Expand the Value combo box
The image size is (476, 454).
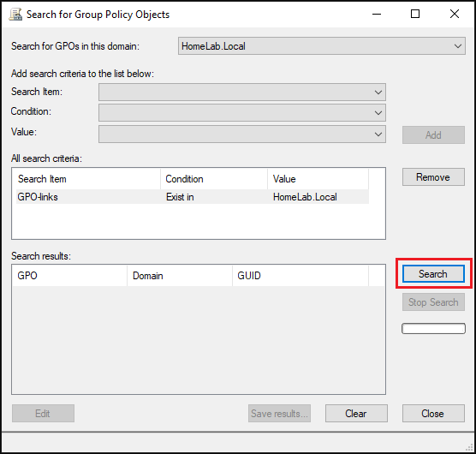(242, 134)
